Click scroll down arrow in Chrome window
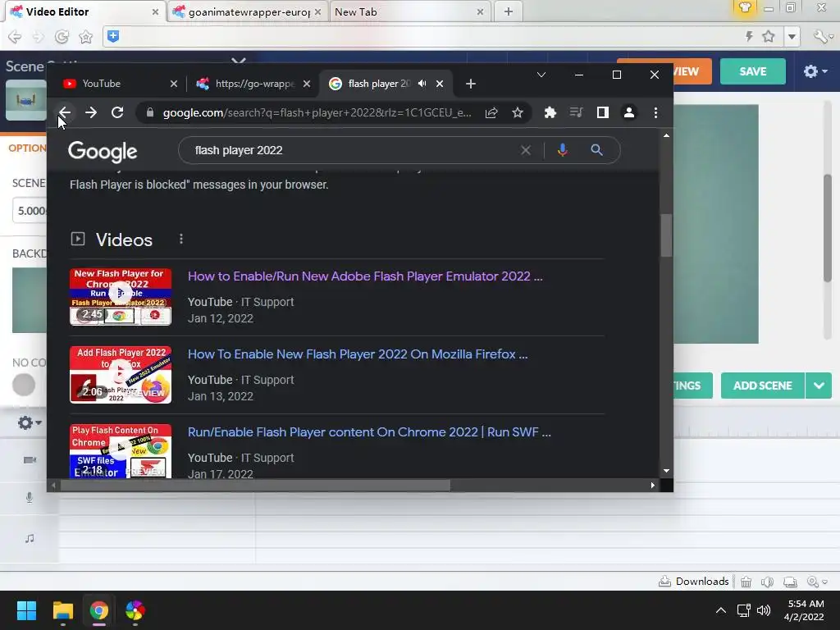The image size is (840, 630). 666,471
